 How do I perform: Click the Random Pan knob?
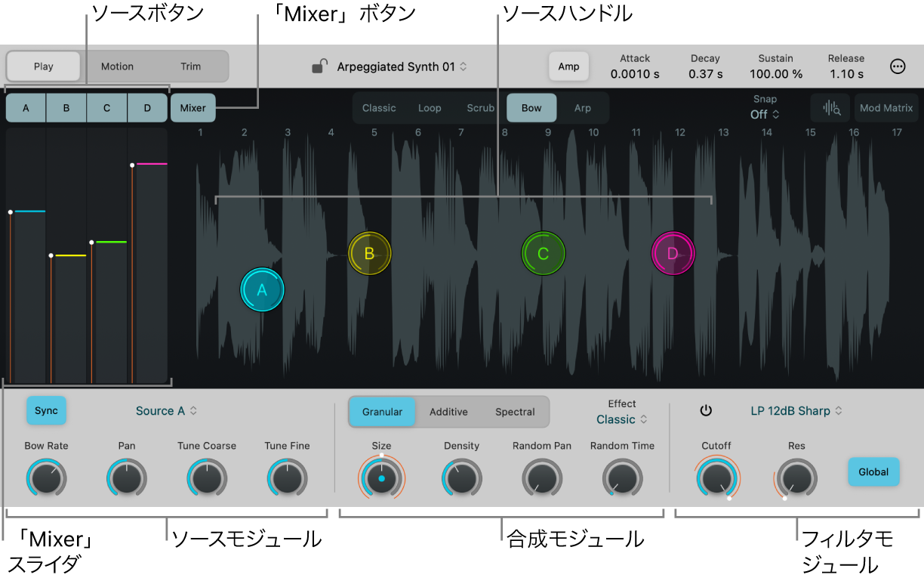click(542, 478)
